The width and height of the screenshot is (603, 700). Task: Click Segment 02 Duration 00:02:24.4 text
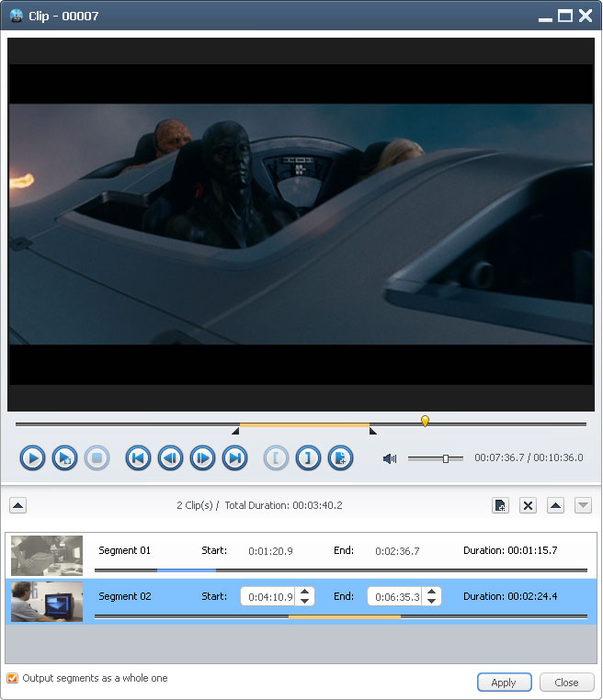[510, 596]
